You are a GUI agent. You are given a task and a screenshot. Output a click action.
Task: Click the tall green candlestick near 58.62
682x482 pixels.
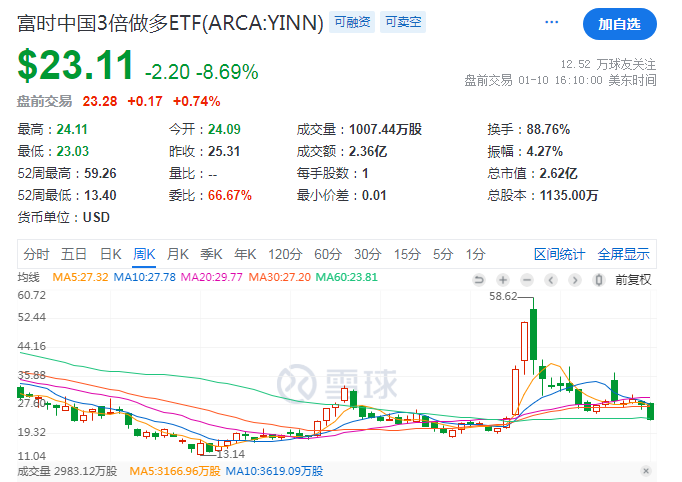533,334
